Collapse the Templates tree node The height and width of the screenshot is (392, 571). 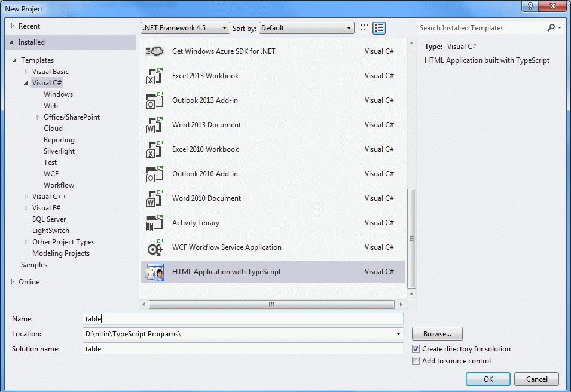(x=14, y=60)
